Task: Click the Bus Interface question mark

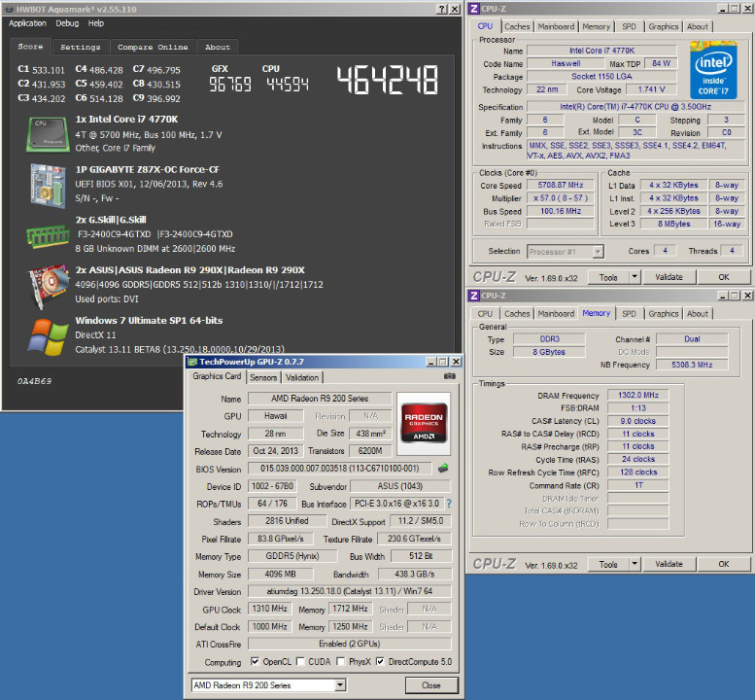Action: pos(449,504)
